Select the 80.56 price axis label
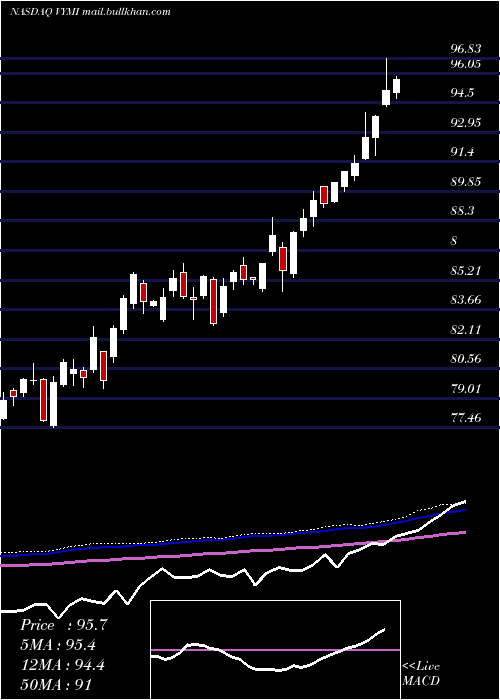 (x=466, y=358)
